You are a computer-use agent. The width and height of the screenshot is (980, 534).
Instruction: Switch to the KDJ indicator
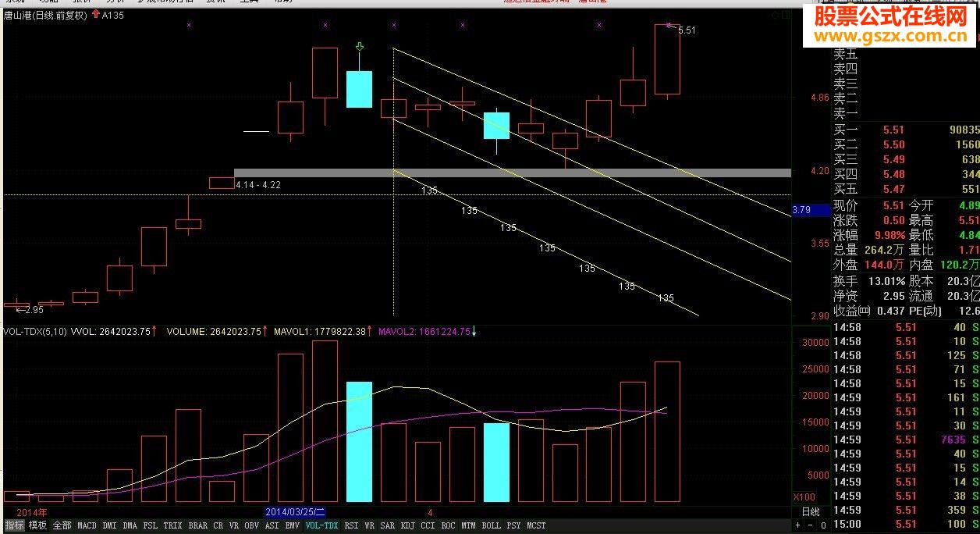(x=407, y=526)
